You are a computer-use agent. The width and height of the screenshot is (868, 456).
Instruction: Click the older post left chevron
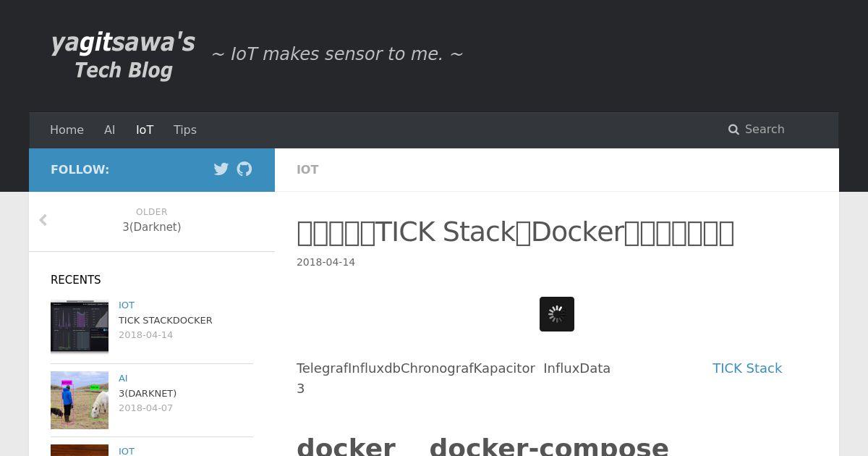click(x=43, y=220)
